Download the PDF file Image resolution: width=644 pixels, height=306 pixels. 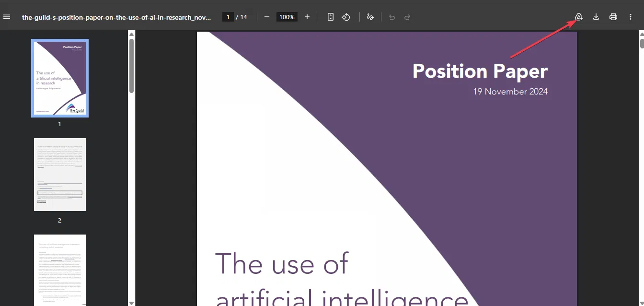point(596,17)
